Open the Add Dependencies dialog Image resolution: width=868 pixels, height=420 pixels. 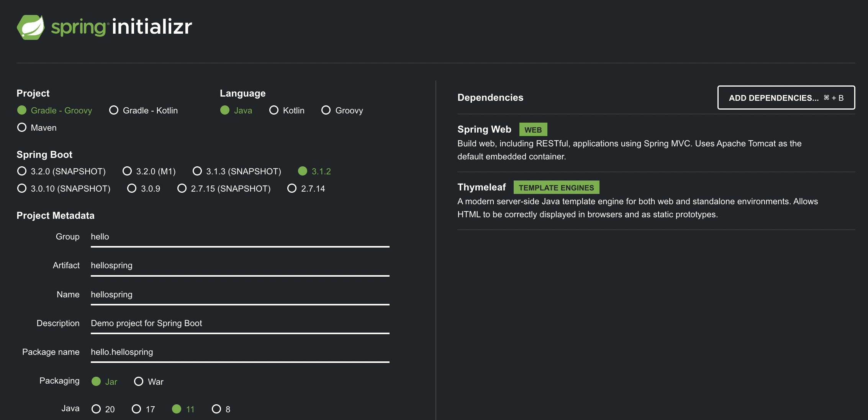(x=786, y=98)
